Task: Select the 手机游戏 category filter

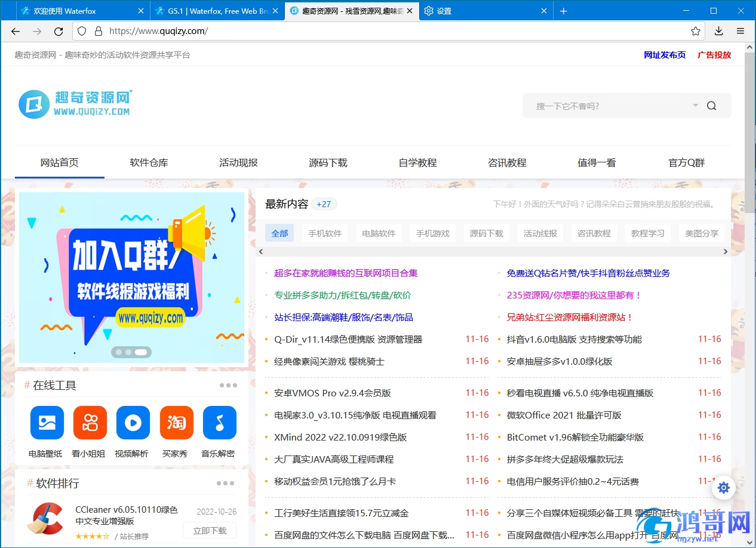Action: point(433,233)
